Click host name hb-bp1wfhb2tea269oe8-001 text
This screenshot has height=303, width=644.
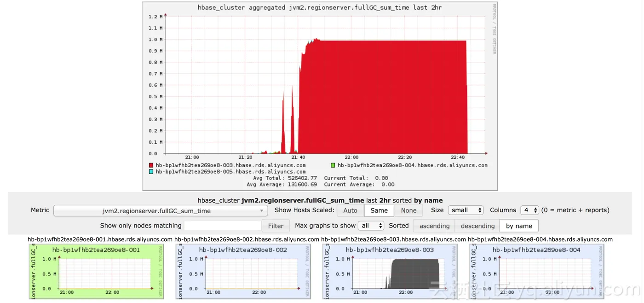[x=100, y=239]
